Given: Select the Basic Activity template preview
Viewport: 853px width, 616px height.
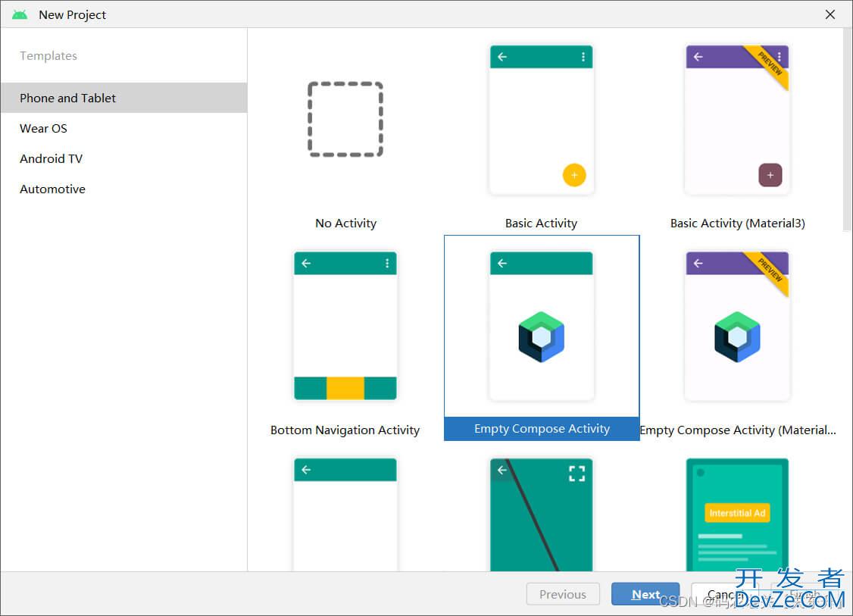Looking at the screenshot, I should (542, 120).
